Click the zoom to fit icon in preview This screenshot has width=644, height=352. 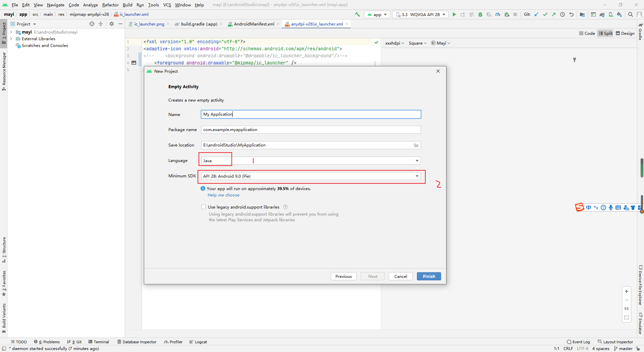[x=627, y=317]
